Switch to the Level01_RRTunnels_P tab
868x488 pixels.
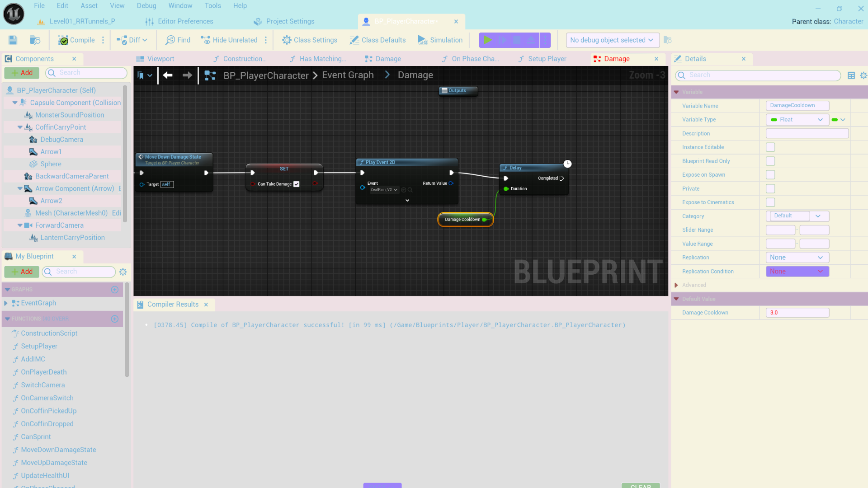coord(76,21)
